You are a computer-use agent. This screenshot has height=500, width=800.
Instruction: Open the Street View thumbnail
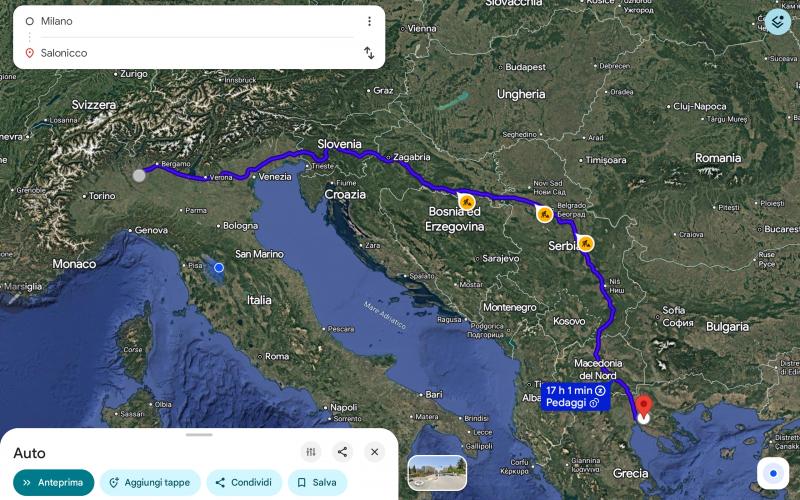pos(437,472)
